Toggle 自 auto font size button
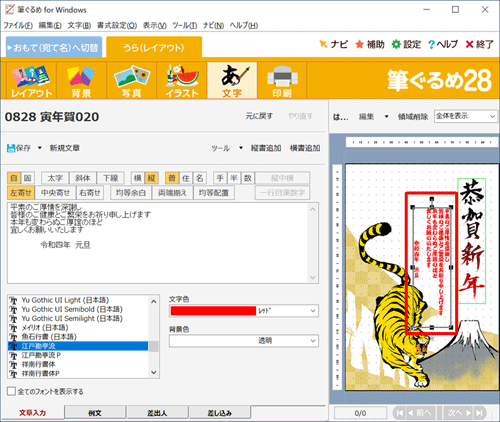This screenshot has height=422, width=500. point(14,178)
